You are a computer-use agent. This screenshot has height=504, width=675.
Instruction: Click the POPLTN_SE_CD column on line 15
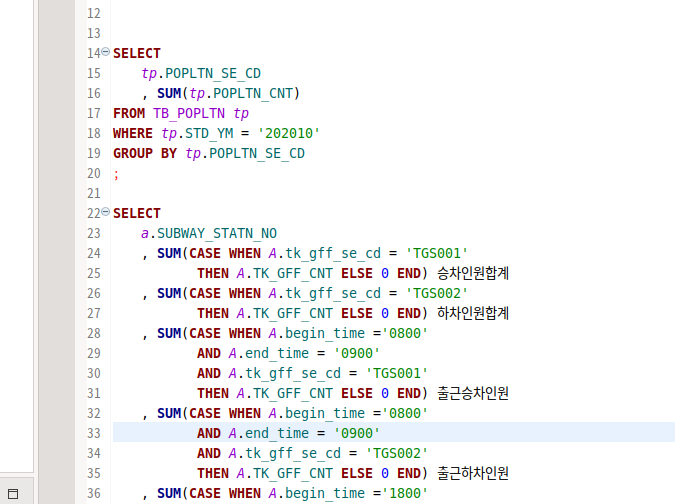click(213, 73)
